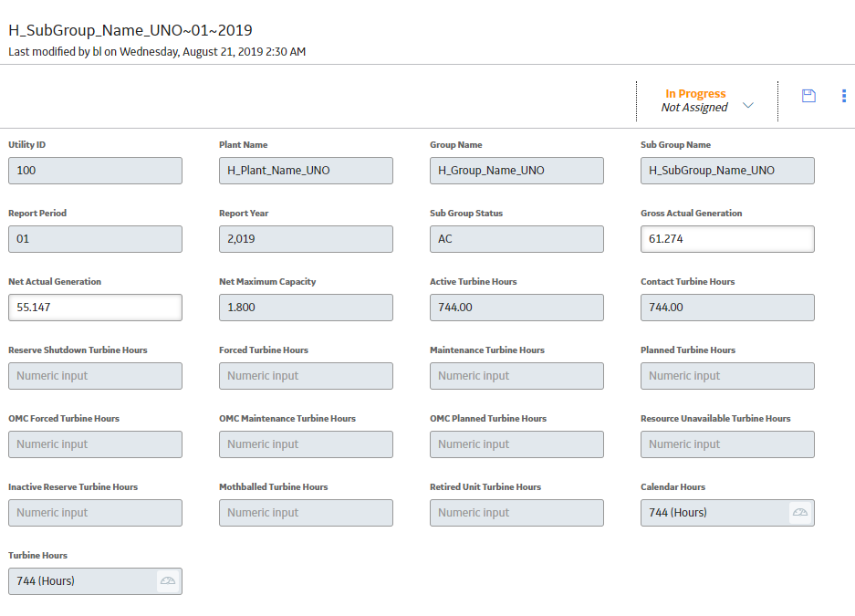The height and width of the screenshot is (616, 855).
Task: Click the Calendar Hours unit conversion icon
Action: [800, 513]
